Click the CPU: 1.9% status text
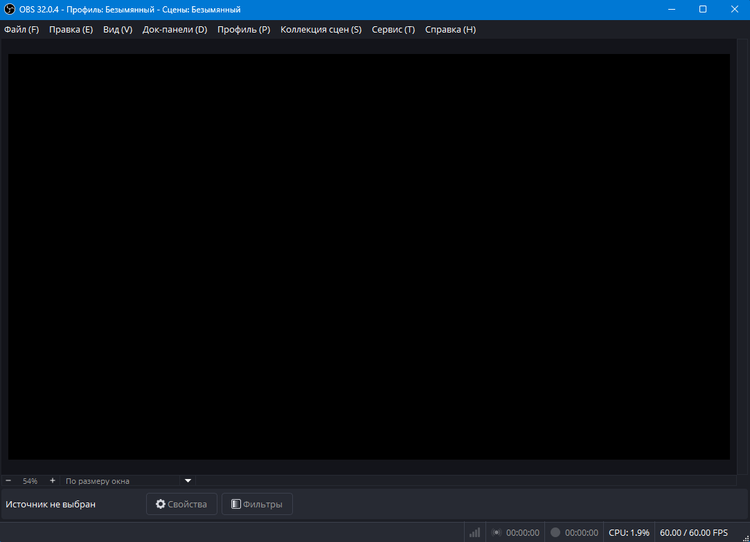750x542 pixels. click(629, 533)
